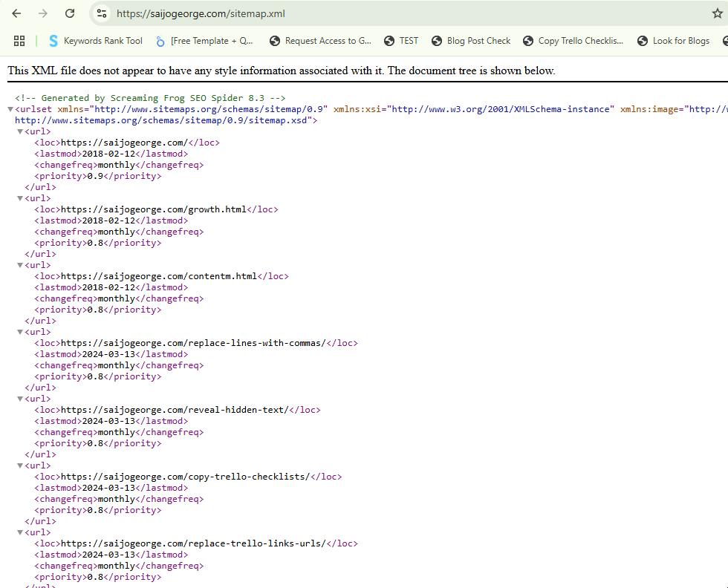This screenshot has width=728, height=588.
Task: Click loc text for reveal-hidden-text
Action: [x=175, y=410]
